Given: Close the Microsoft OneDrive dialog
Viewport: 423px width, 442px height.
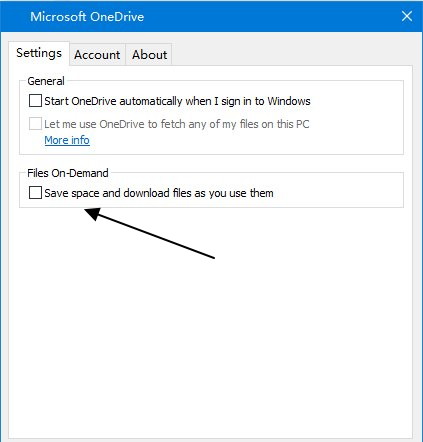Looking at the screenshot, I should 407,16.
